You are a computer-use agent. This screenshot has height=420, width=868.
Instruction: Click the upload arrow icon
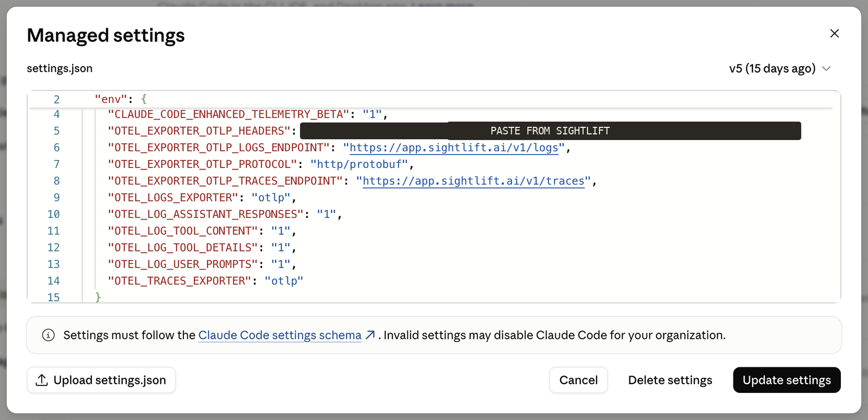42,380
